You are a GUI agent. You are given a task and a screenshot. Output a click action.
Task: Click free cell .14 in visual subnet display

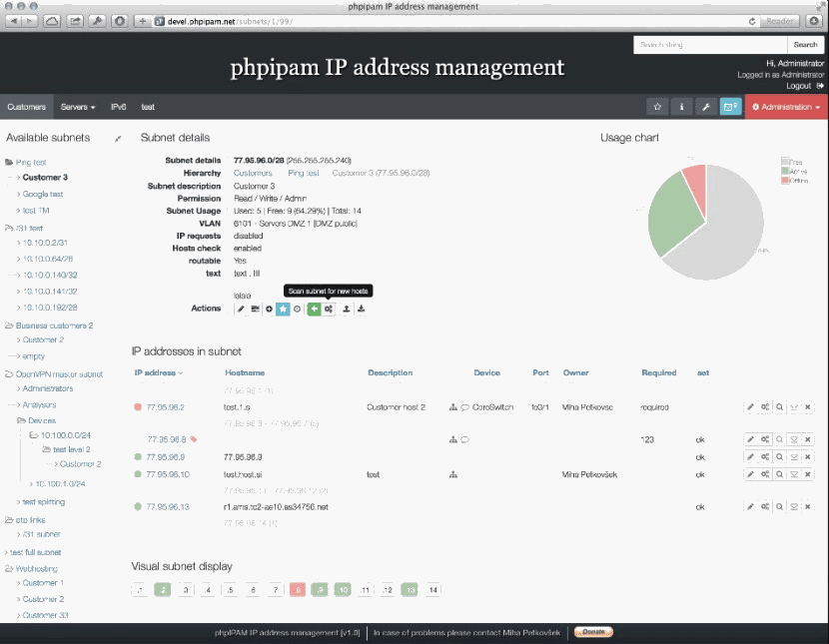[433, 590]
